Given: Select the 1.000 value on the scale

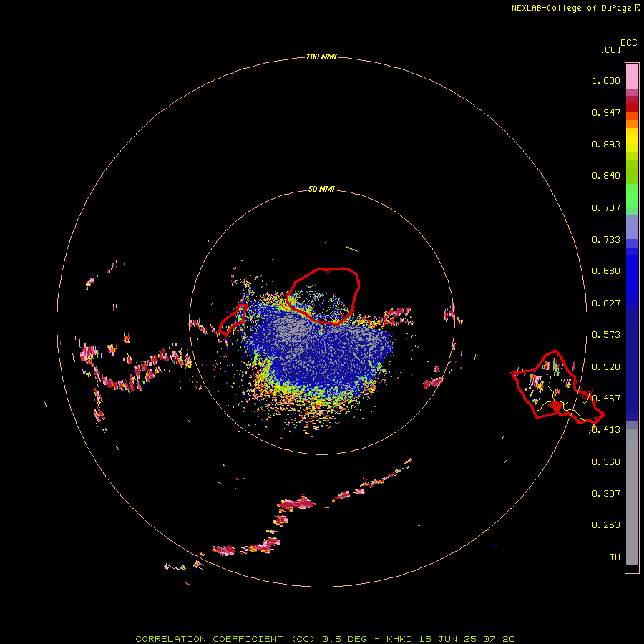Looking at the screenshot, I should (606, 80).
